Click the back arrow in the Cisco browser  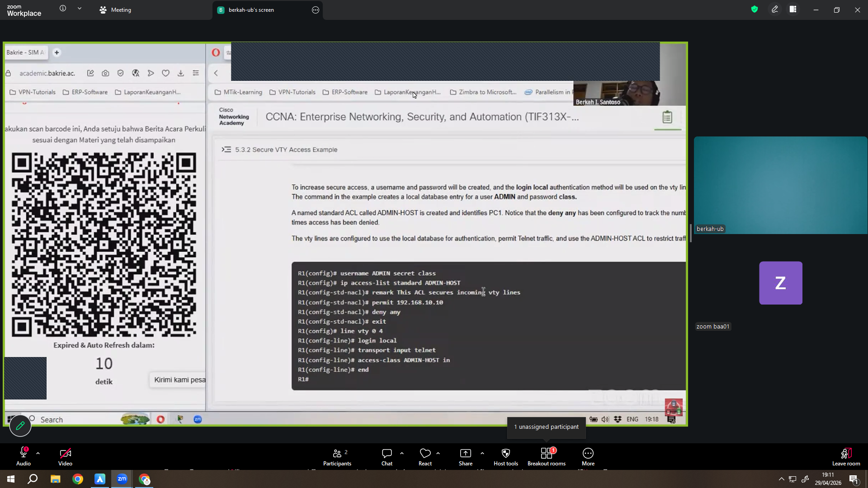pyautogui.click(x=216, y=73)
